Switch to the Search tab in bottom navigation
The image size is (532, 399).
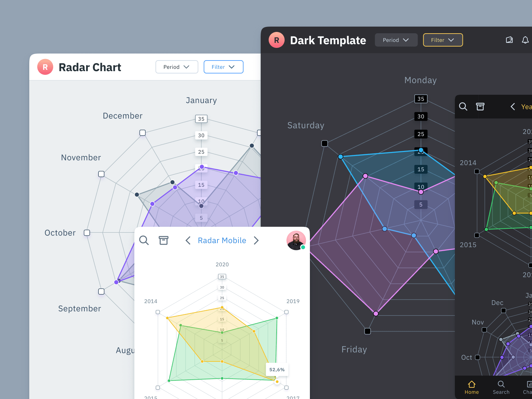click(501, 387)
